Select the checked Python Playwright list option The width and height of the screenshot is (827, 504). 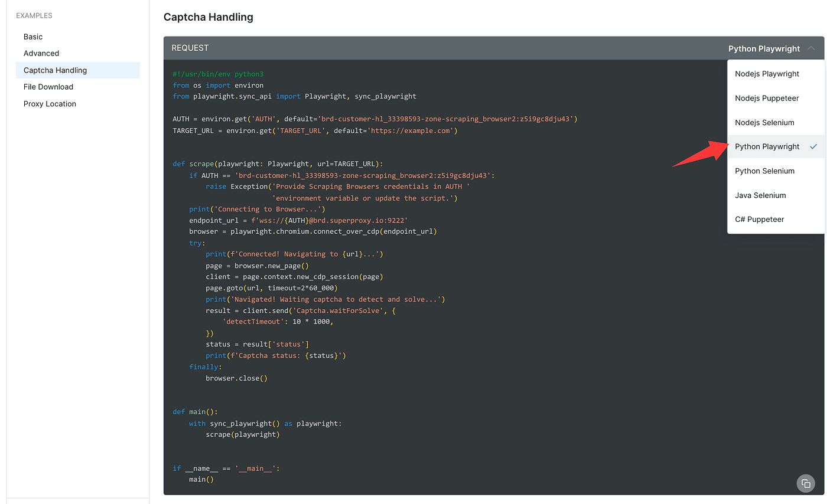767,146
